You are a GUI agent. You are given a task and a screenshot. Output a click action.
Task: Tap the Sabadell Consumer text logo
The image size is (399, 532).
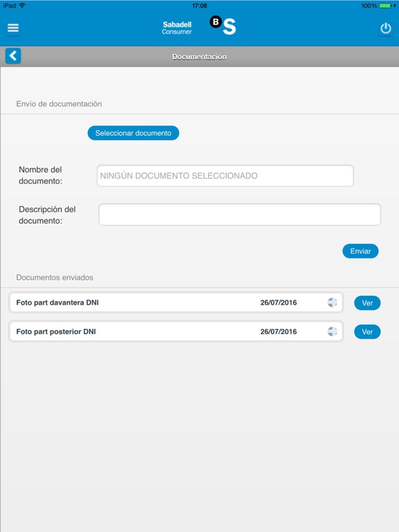pos(177,28)
